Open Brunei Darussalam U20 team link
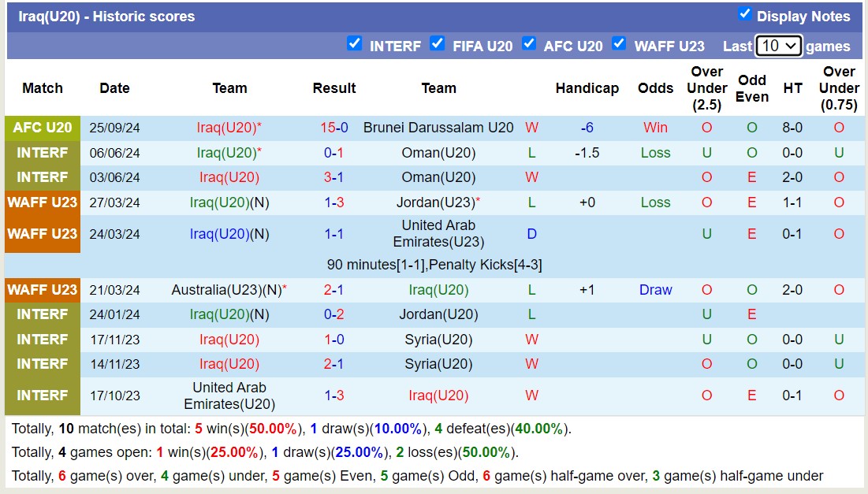The image size is (868, 494). pyautogui.click(x=438, y=128)
